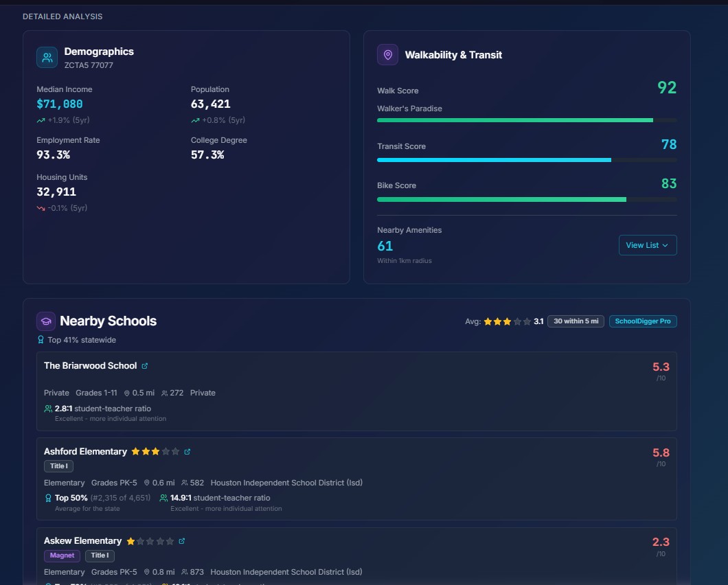Click the Top 41% statewide medal icon

click(40, 339)
